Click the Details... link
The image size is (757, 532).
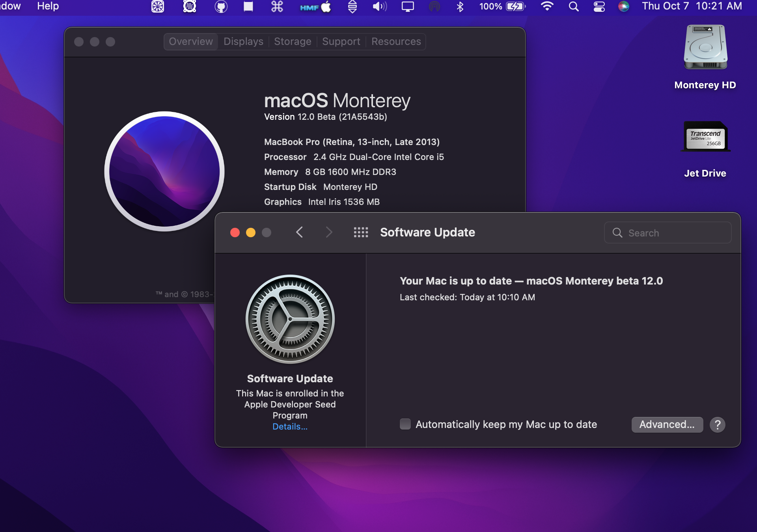tap(290, 426)
